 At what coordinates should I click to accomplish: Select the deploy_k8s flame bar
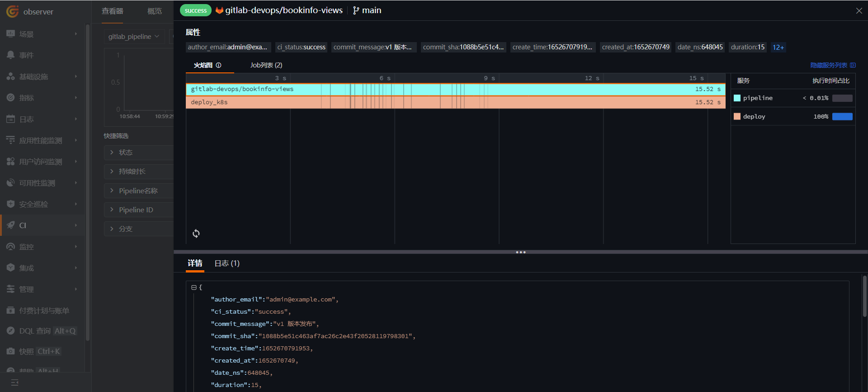pyautogui.click(x=456, y=102)
